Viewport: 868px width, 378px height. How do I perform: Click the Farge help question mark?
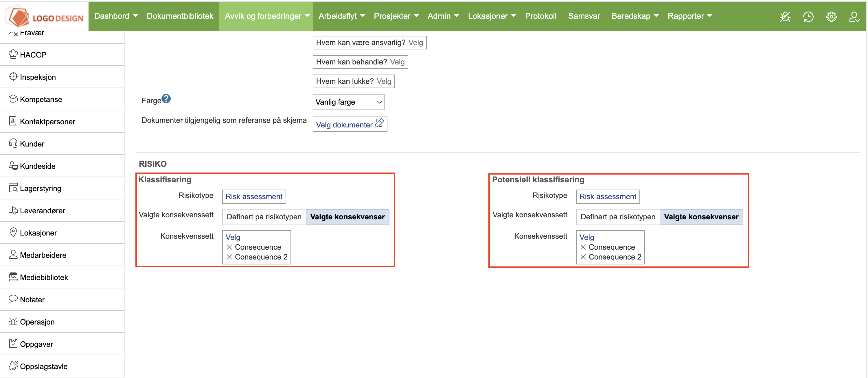pyautogui.click(x=166, y=99)
